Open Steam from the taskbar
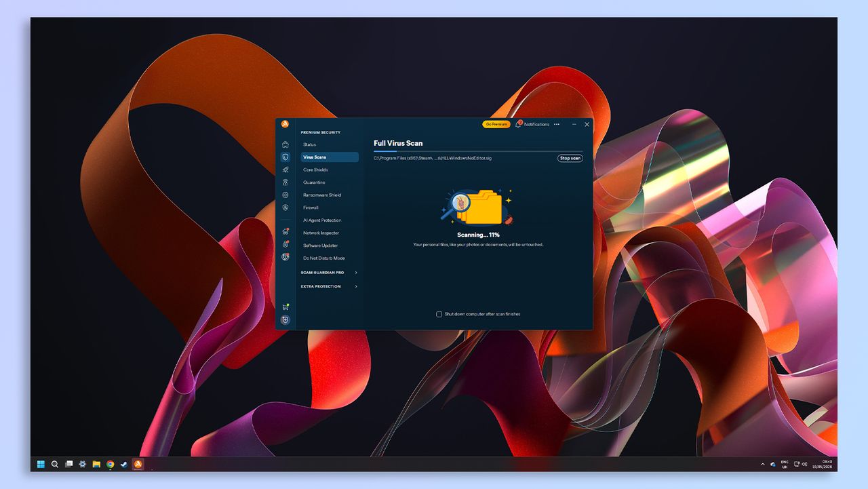 (x=123, y=465)
